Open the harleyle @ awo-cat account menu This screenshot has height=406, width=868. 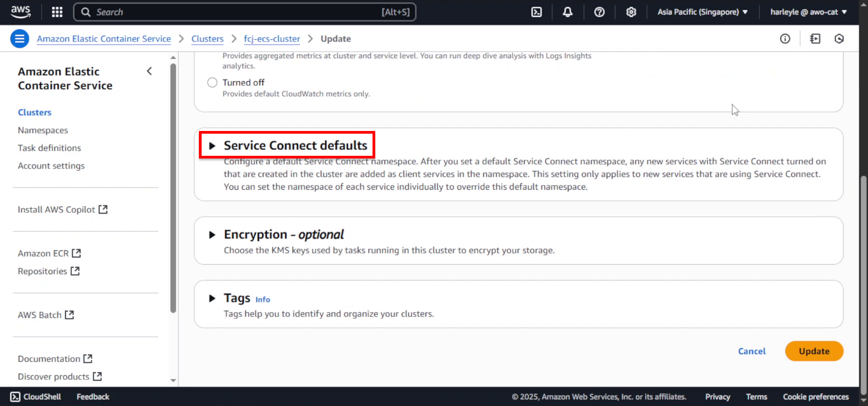pos(808,12)
